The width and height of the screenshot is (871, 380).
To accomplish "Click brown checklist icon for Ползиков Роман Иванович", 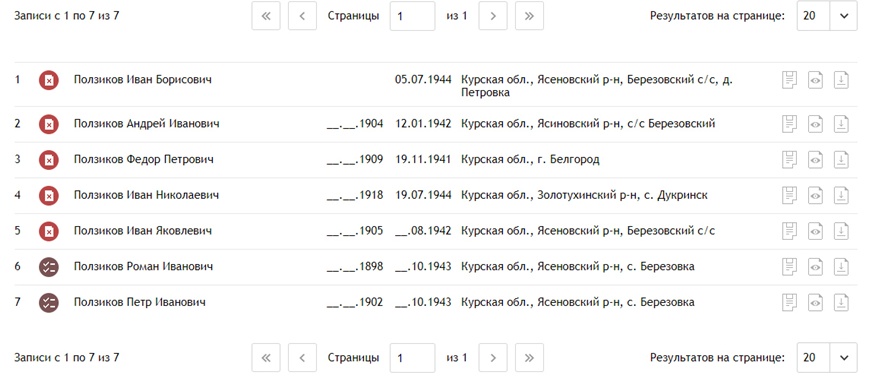I will pos(49,267).
